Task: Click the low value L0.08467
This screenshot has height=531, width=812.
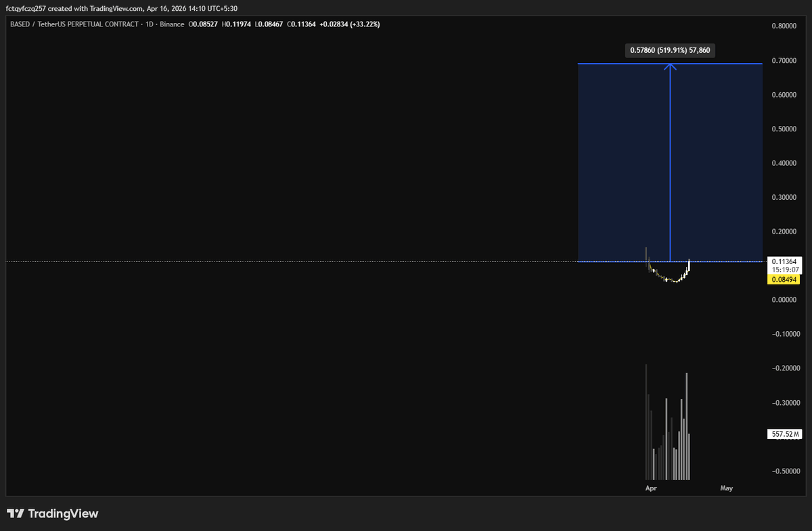Action: click(x=269, y=24)
